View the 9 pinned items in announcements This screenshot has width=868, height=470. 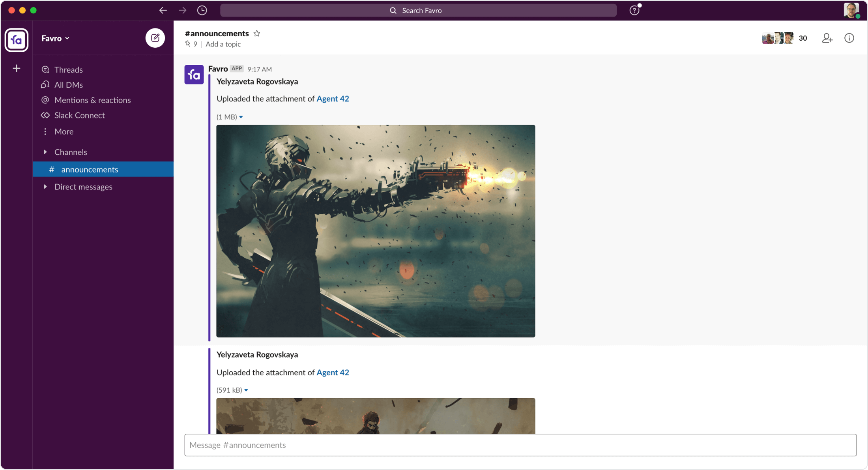coord(191,44)
